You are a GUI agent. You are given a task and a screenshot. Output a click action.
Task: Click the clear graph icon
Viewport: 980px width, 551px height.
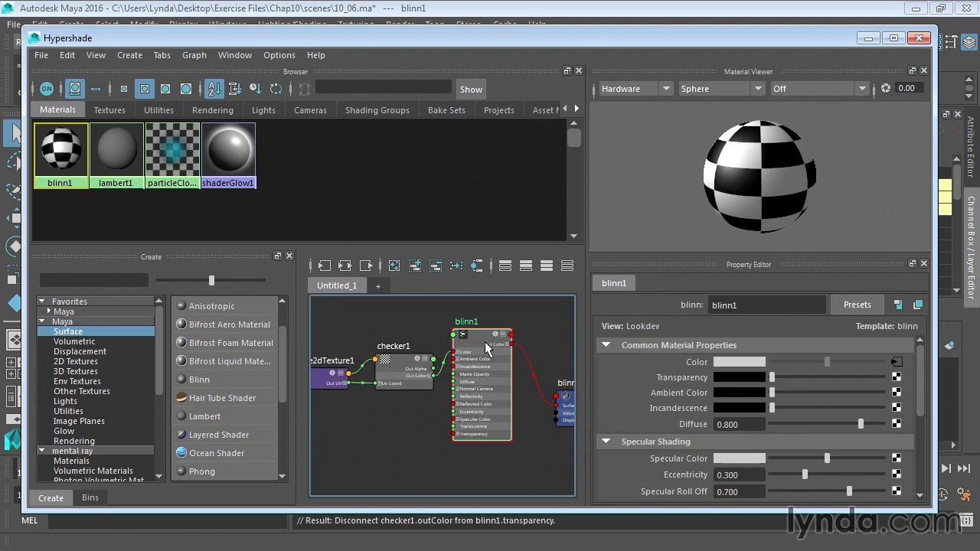pyautogui.click(x=394, y=266)
